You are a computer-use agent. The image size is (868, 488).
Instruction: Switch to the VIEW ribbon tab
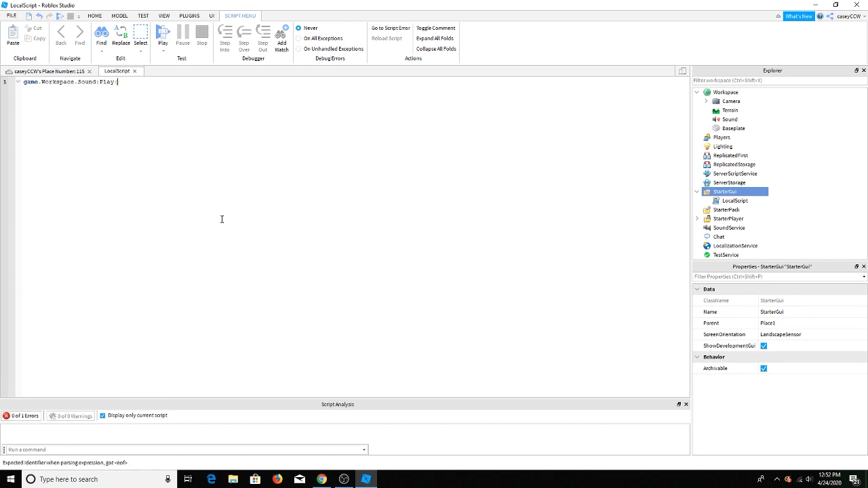click(164, 16)
